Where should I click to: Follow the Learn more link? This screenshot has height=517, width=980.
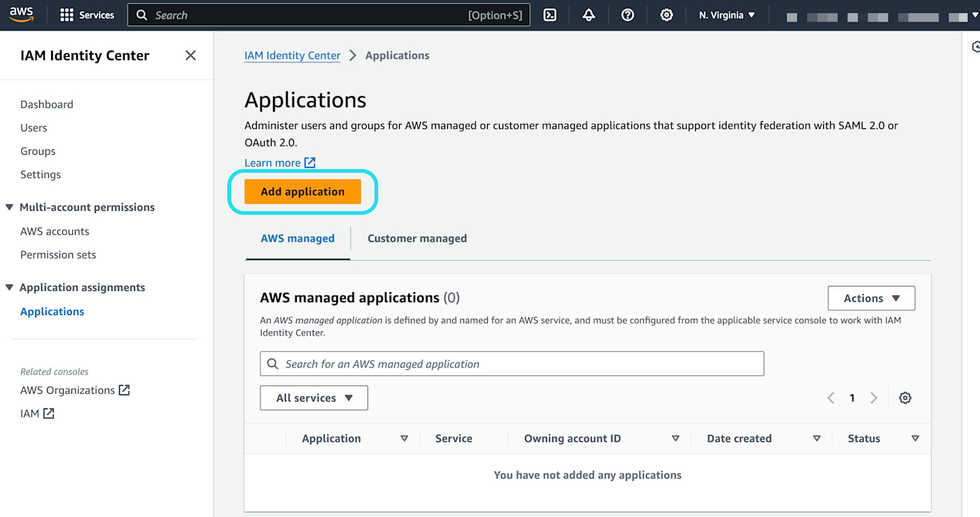[274, 162]
